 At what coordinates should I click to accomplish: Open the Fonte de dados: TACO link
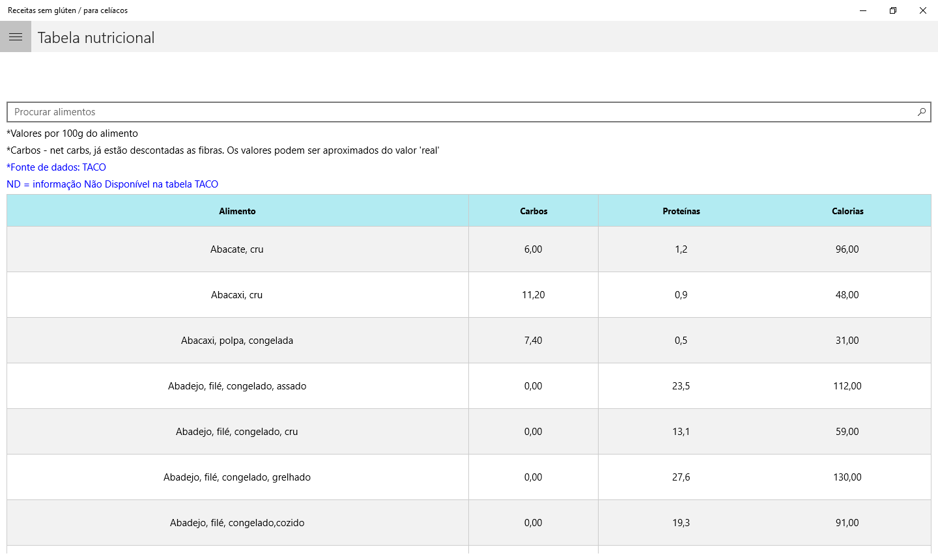click(57, 167)
